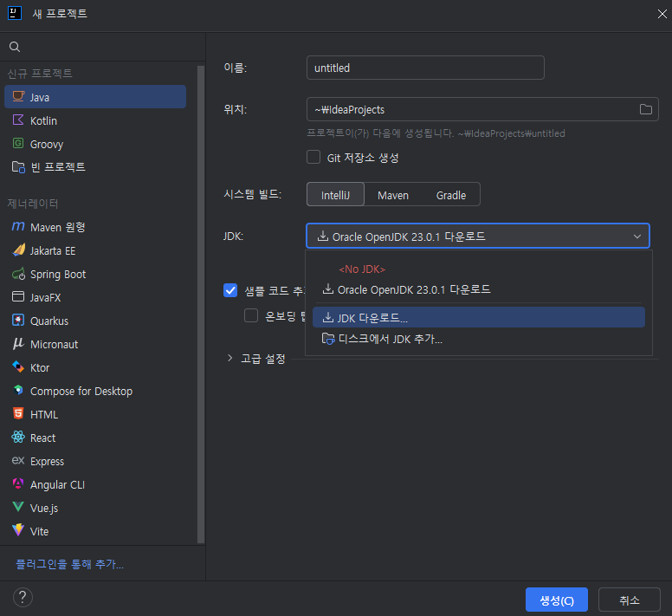Viewport: 672px width, 616px height.
Task: Open 플러그인을 통해 추가... link
Action: [x=69, y=564]
